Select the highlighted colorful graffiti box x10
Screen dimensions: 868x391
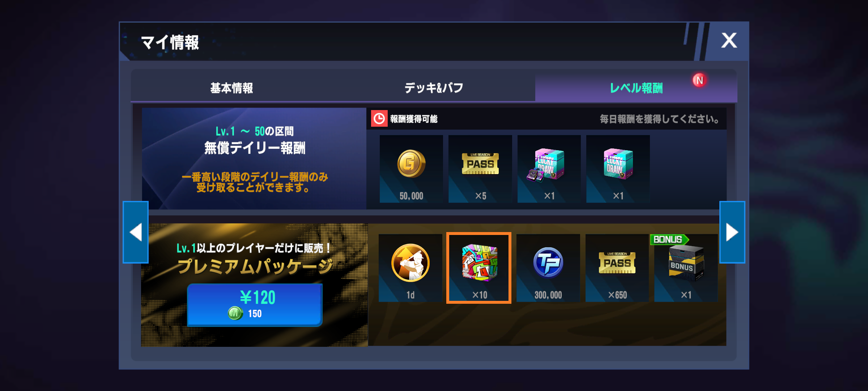[x=479, y=268]
